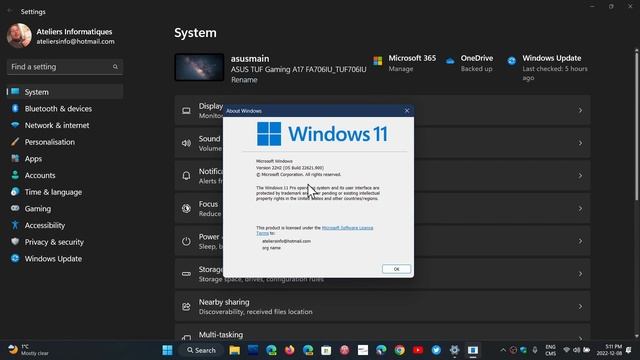Click the Focus icon in System list
The width and height of the screenshot is (640, 360).
tap(186, 209)
